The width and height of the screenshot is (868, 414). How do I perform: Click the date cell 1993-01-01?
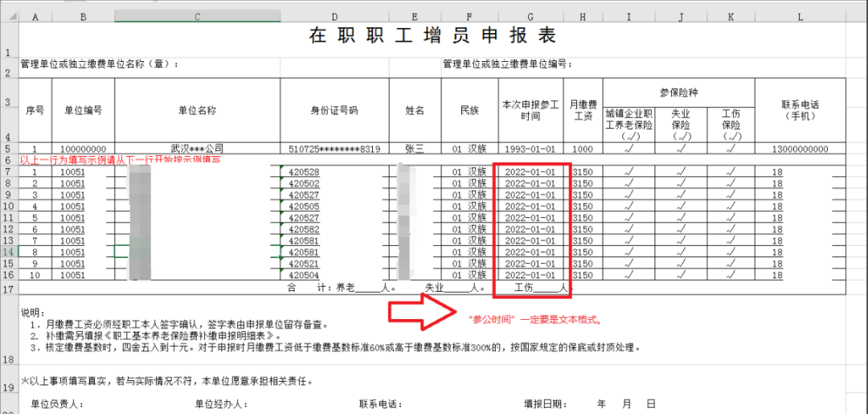click(531, 149)
